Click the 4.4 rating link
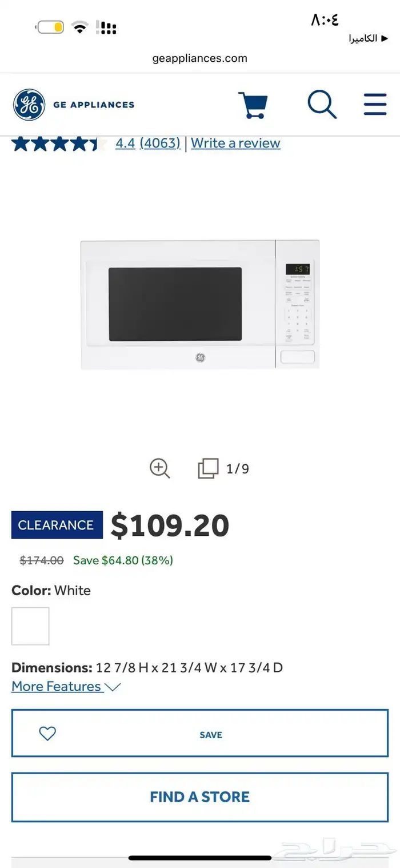 pyautogui.click(x=125, y=143)
